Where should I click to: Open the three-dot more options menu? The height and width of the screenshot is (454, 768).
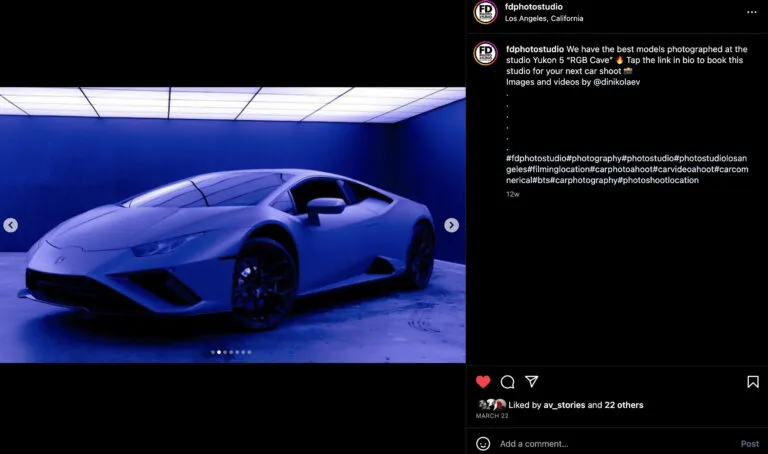(x=751, y=12)
